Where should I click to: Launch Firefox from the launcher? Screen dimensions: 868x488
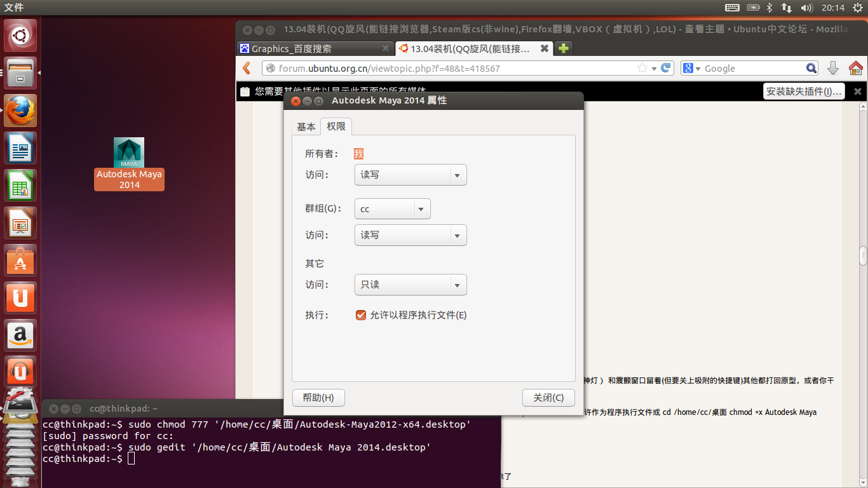21,111
